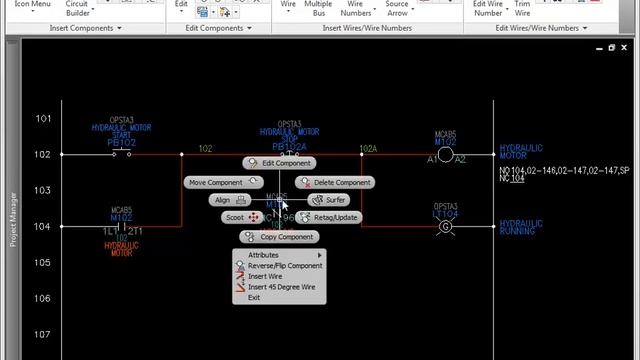The height and width of the screenshot is (360, 640).
Task: Click the Multiple Bus tool
Action: click(x=318, y=8)
